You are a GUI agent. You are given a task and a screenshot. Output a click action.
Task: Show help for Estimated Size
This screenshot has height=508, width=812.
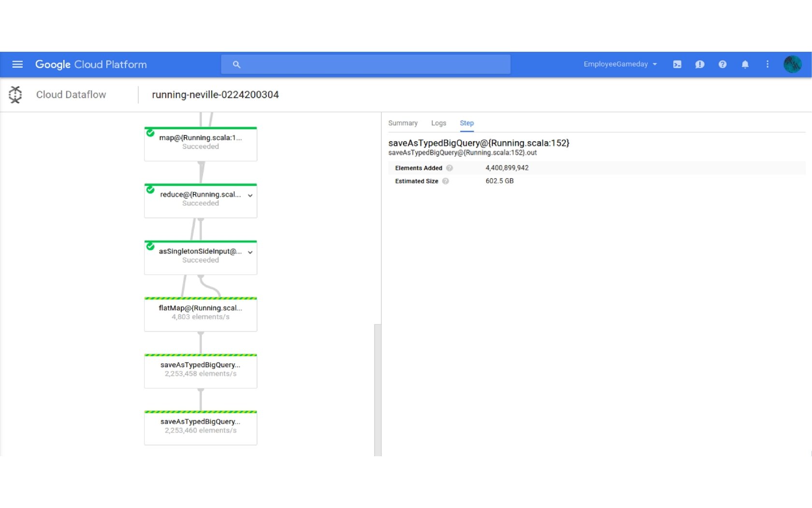[446, 181]
